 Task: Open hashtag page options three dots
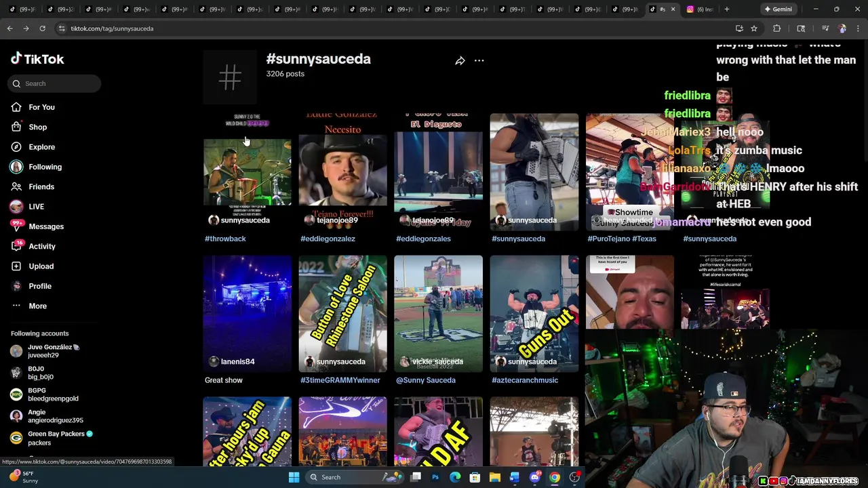point(479,61)
